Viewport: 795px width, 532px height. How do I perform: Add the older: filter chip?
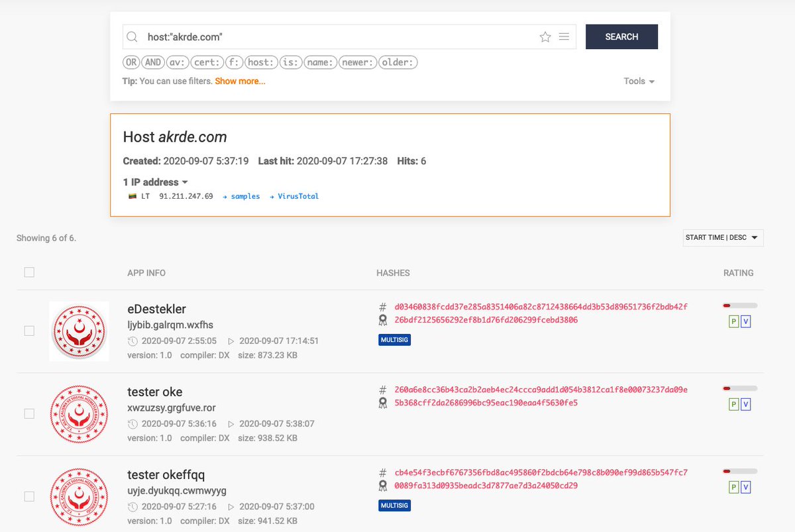pos(398,62)
